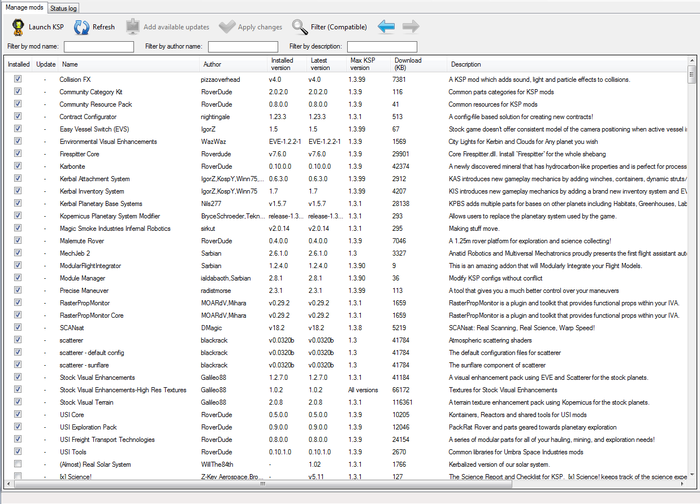Screen dimensions: 700x504
Task: Click the Filter by author name field
Action: (x=243, y=46)
